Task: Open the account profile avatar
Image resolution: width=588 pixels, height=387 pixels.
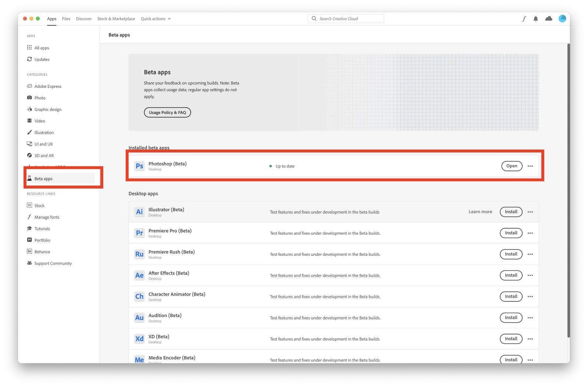Action: click(x=562, y=18)
